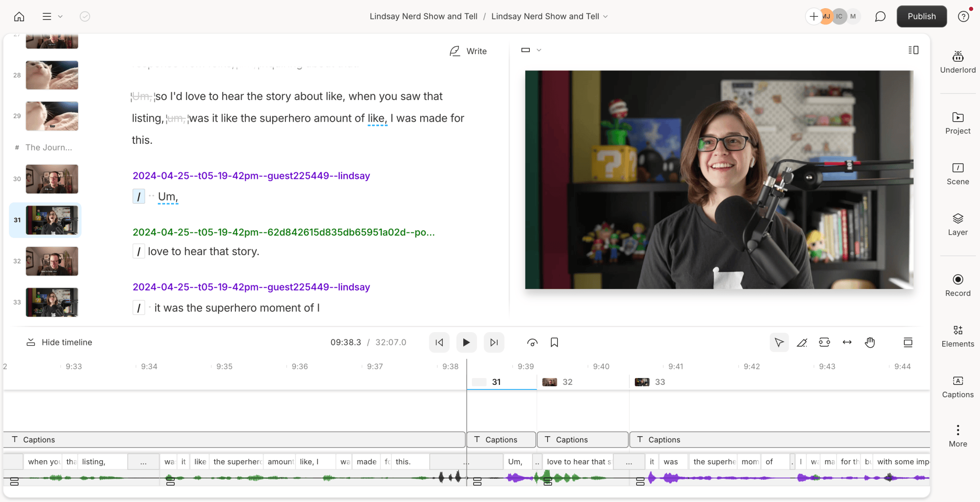Select scene 32 in the timeline
The height and width of the screenshot is (502, 980).
[583, 382]
